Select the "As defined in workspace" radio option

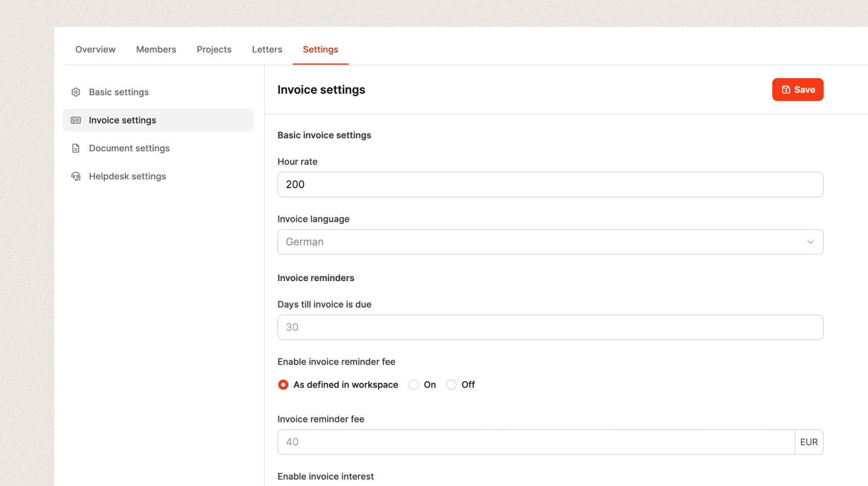tap(283, 385)
